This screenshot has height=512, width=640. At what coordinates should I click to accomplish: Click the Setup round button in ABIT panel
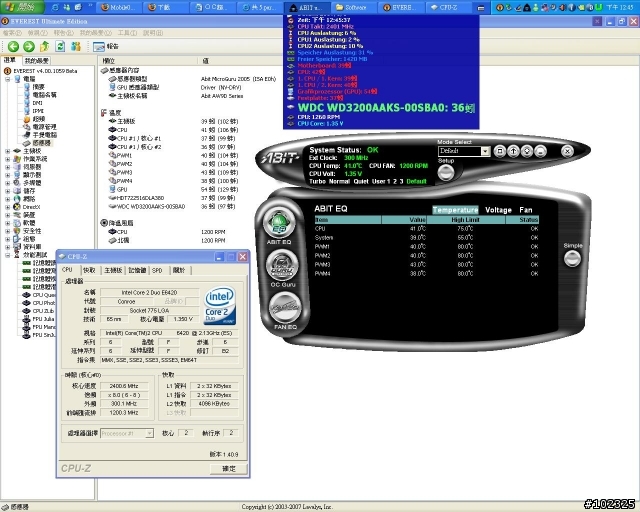tap(446, 173)
